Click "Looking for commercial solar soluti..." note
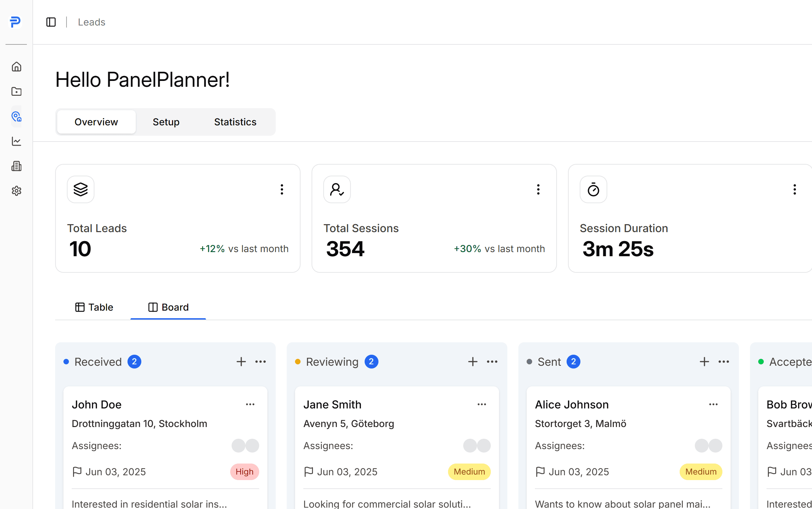 tap(387, 504)
